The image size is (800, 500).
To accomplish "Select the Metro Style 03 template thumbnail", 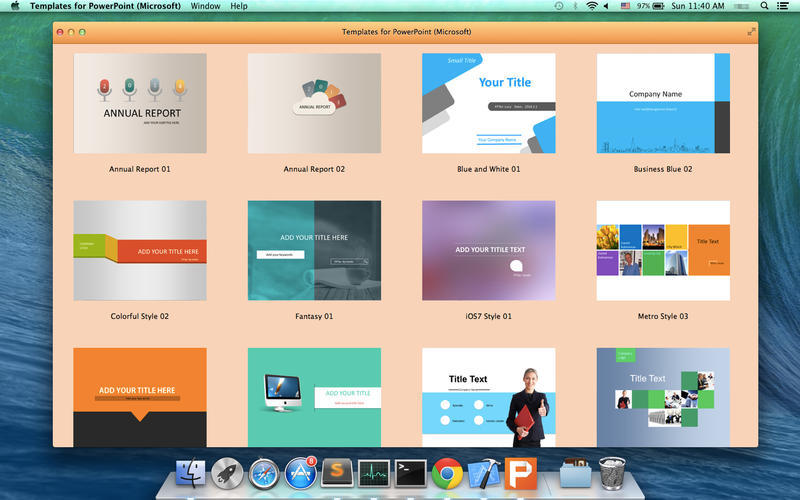I will click(x=663, y=251).
